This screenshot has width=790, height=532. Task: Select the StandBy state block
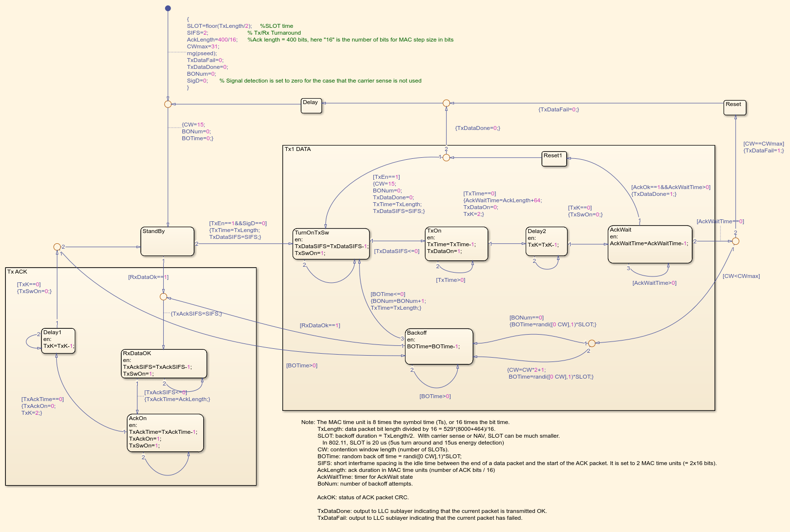pos(168,241)
